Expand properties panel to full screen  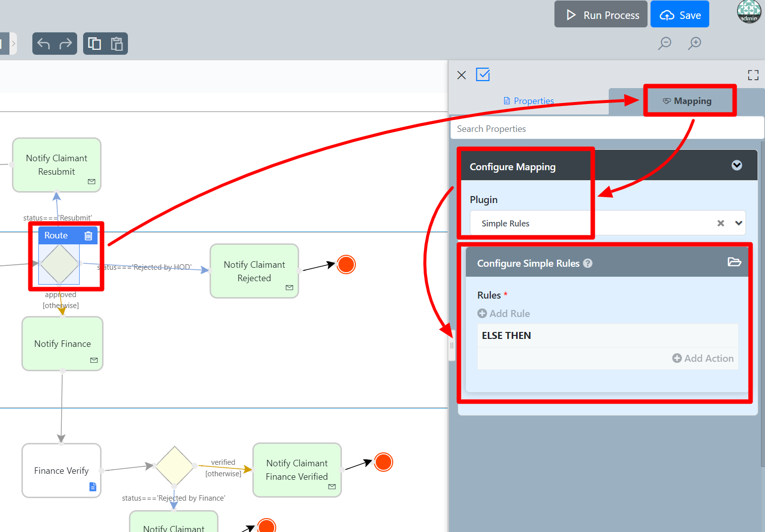pos(753,75)
